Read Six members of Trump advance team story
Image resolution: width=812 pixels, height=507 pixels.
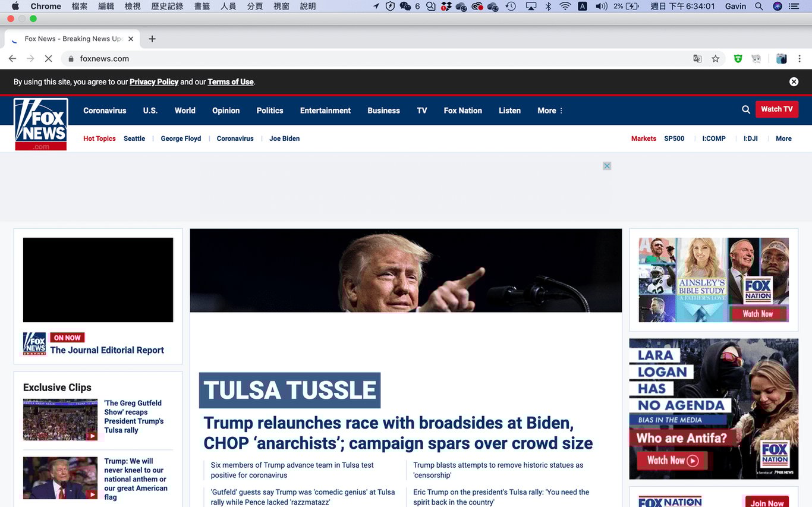point(292,470)
